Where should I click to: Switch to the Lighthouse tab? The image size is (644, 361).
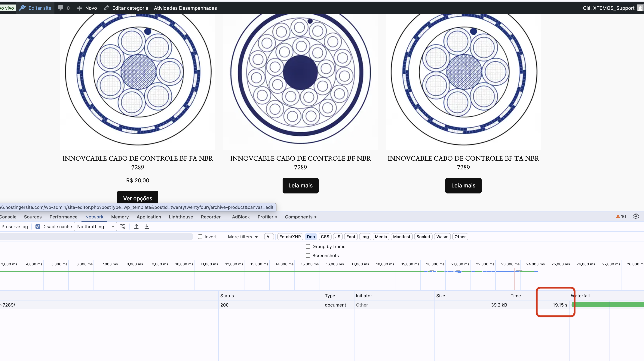click(181, 217)
